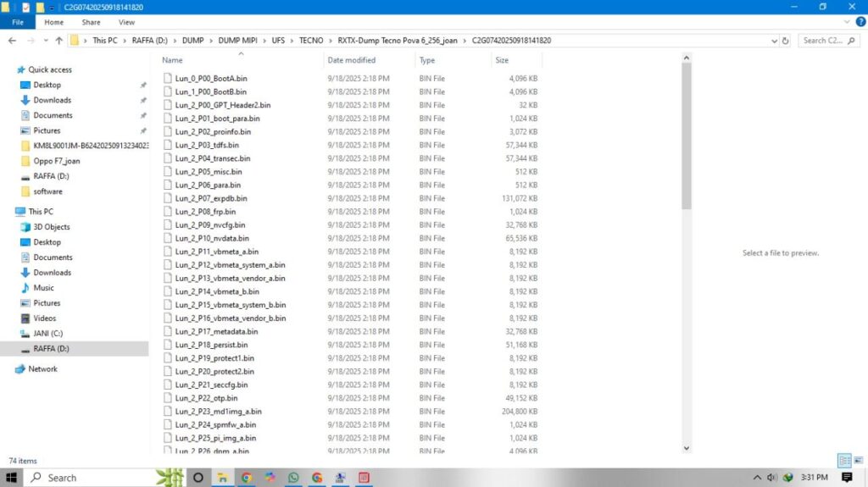Viewport: 868px width, 487px height.
Task: Select Quick access in navigation pane
Action: click(x=50, y=69)
